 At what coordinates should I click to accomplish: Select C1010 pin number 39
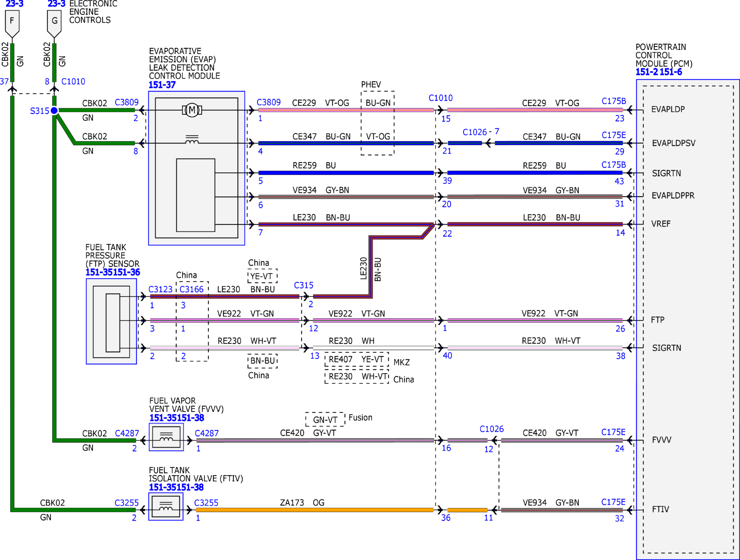click(x=447, y=181)
